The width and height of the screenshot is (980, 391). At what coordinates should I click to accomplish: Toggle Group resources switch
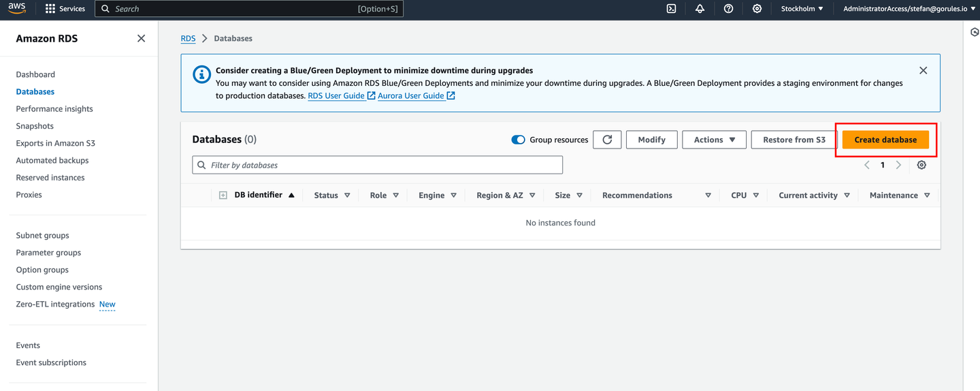[x=518, y=140]
